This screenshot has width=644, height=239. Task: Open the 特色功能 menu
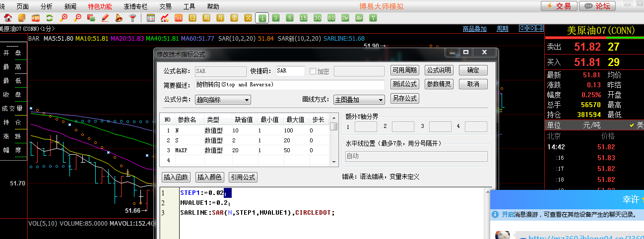(100, 6)
